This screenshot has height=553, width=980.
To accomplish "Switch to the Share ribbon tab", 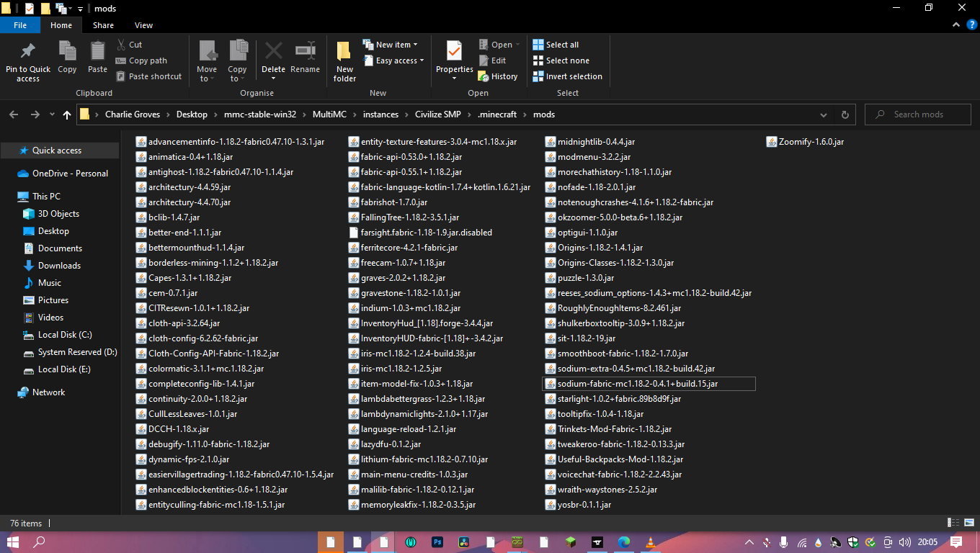I will click(x=103, y=25).
